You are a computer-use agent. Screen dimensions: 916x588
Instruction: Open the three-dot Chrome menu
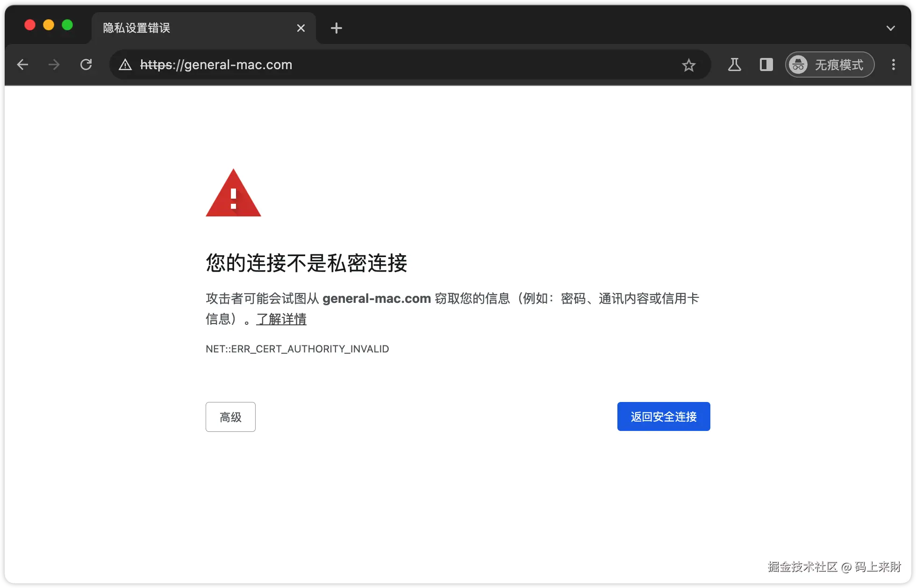pyautogui.click(x=893, y=65)
